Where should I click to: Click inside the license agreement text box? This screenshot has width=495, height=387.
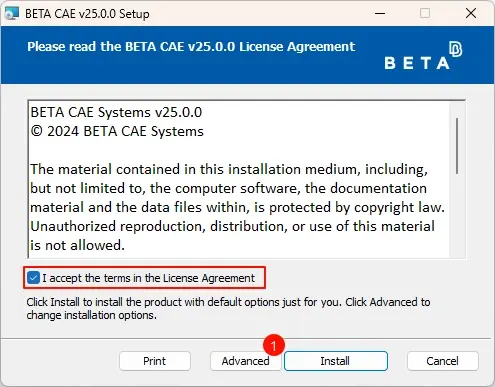[239, 179]
